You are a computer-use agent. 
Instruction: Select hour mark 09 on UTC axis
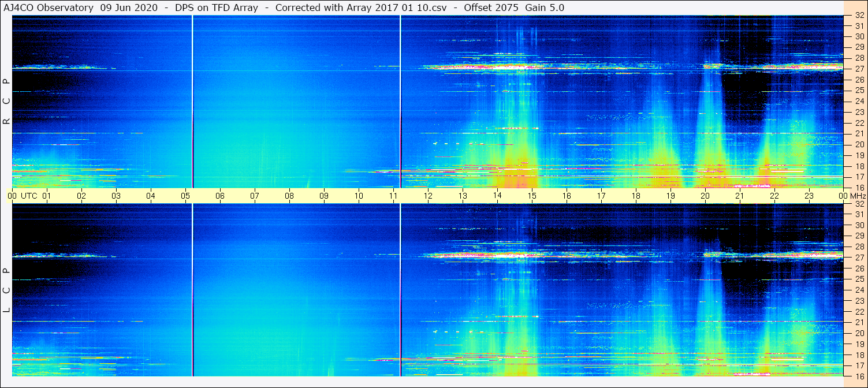click(x=324, y=196)
